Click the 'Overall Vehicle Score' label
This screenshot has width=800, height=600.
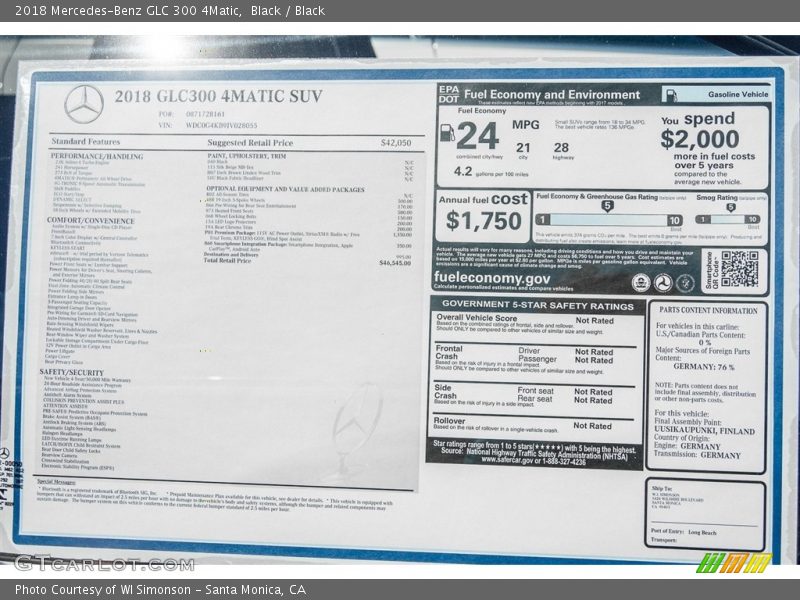pyautogui.click(x=477, y=317)
